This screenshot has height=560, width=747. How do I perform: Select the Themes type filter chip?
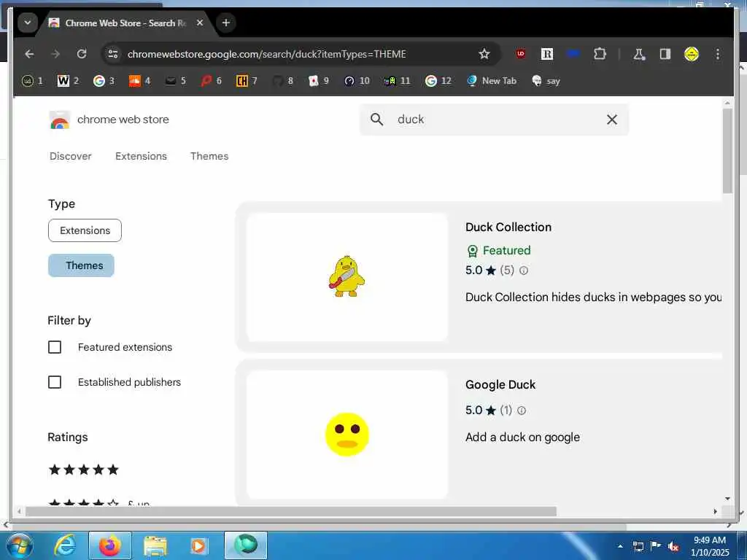tap(81, 265)
